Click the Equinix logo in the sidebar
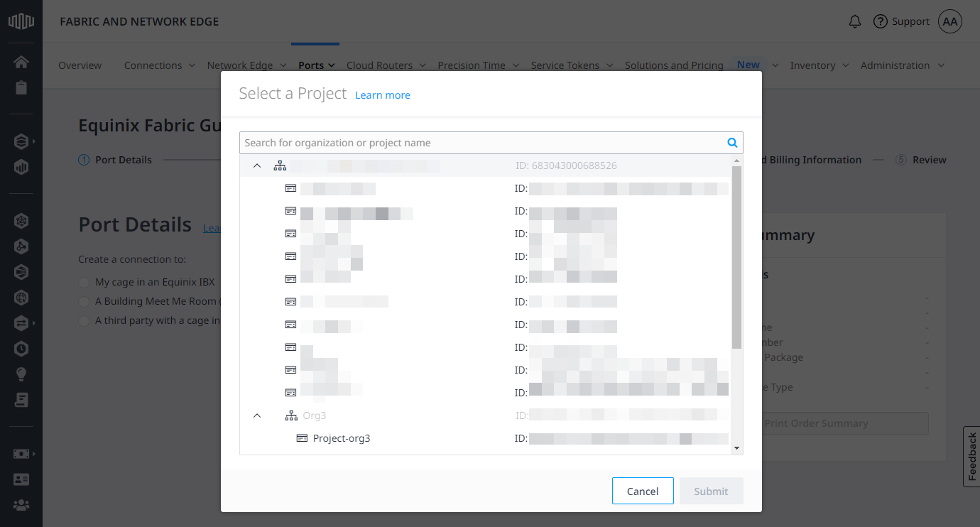Screen dimensions: 980x527 (21, 21)
